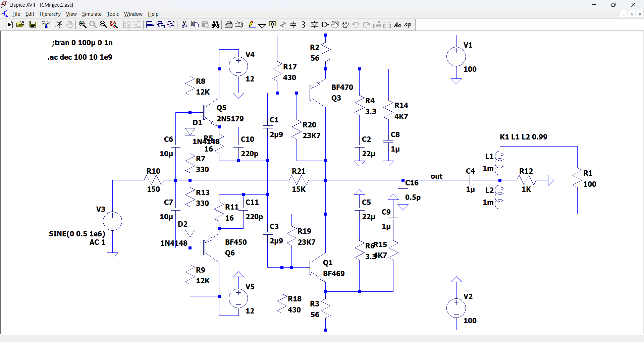The image size is (644, 342).
Task: Open the File menu
Action: (16, 14)
